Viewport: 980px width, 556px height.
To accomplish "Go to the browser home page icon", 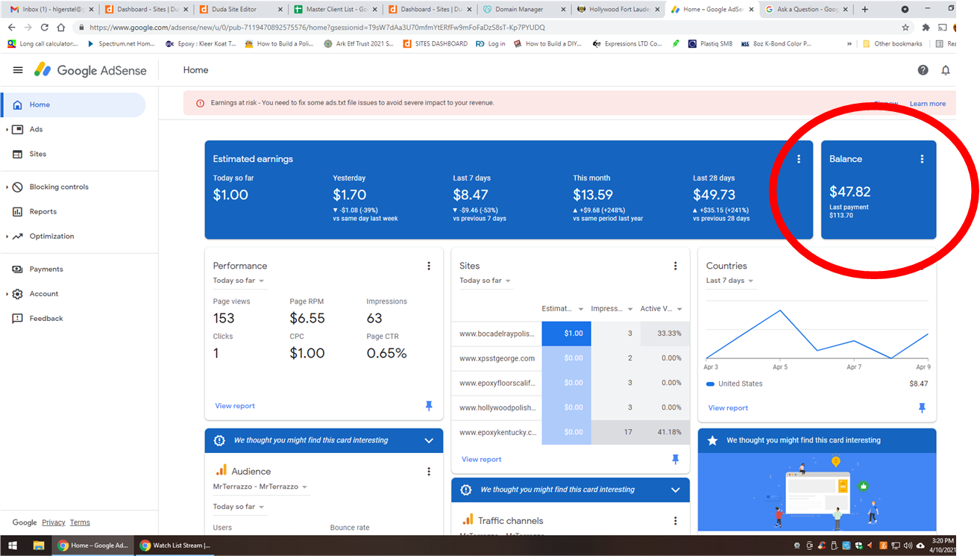I will (61, 28).
